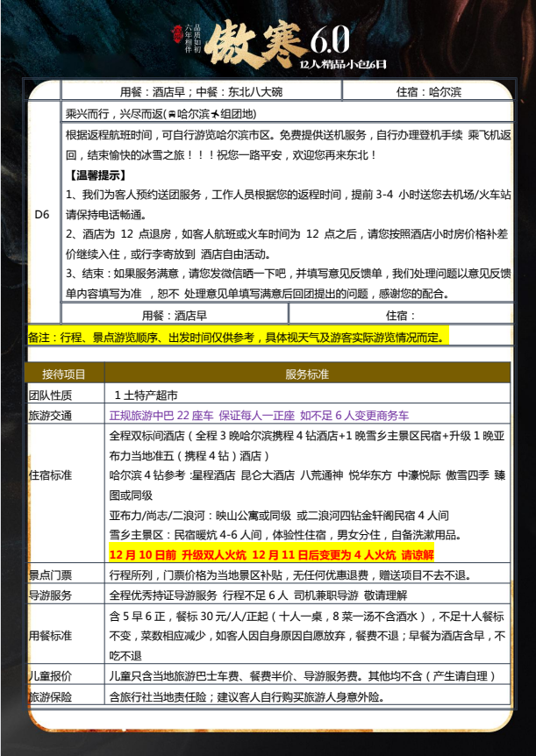
Task: Click the line 哈尔滨 4 钻参考
Action: pyautogui.click(x=307, y=485)
